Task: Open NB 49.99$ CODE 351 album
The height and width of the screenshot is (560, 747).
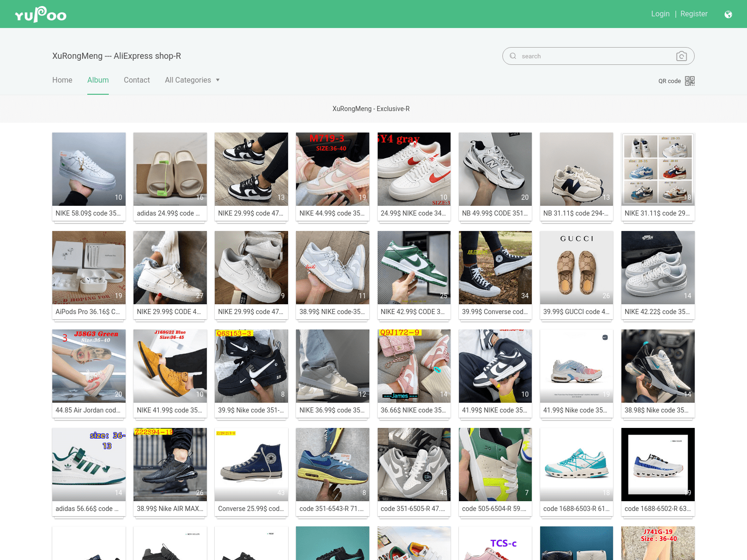Action: tap(495, 177)
